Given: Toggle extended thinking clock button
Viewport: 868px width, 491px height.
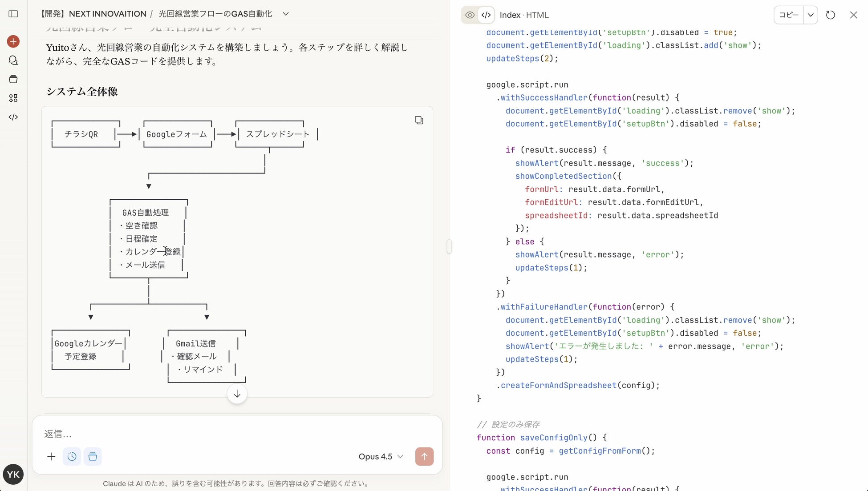Looking at the screenshot, I should coord(72,456).
